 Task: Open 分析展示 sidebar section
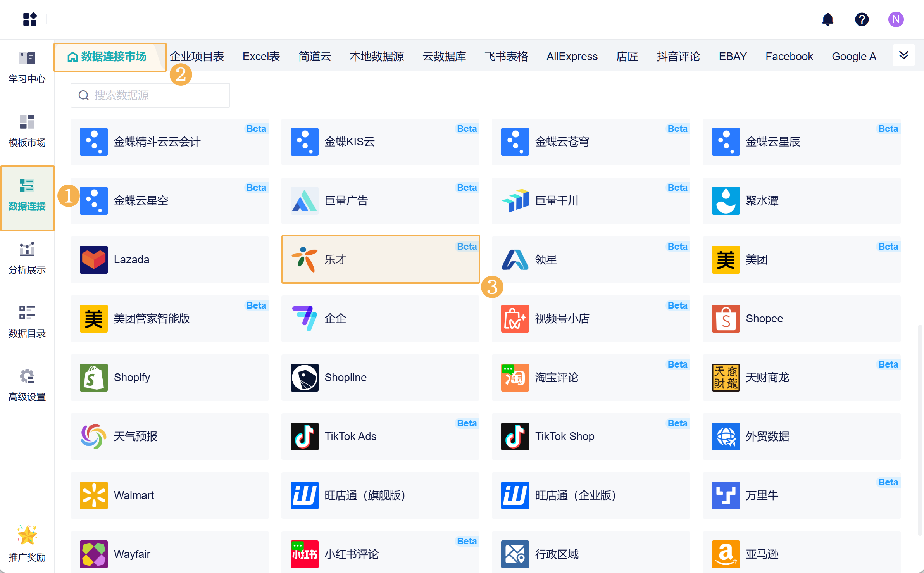tap(27, 259)
